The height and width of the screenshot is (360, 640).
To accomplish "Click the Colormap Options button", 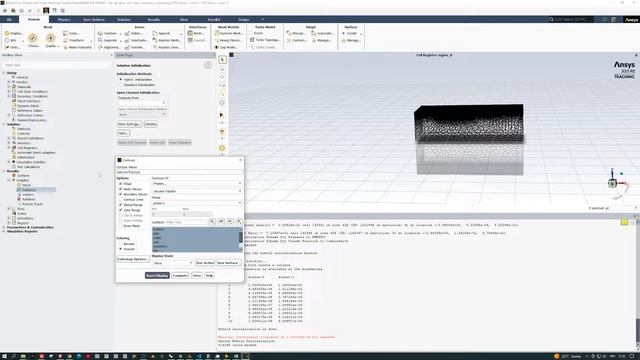I will click(x=133, y=259).
